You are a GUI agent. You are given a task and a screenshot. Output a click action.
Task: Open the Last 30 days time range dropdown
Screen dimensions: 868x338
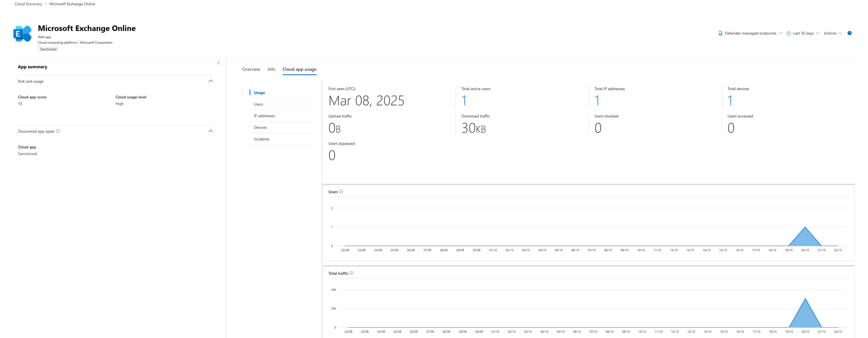point(803,33)
